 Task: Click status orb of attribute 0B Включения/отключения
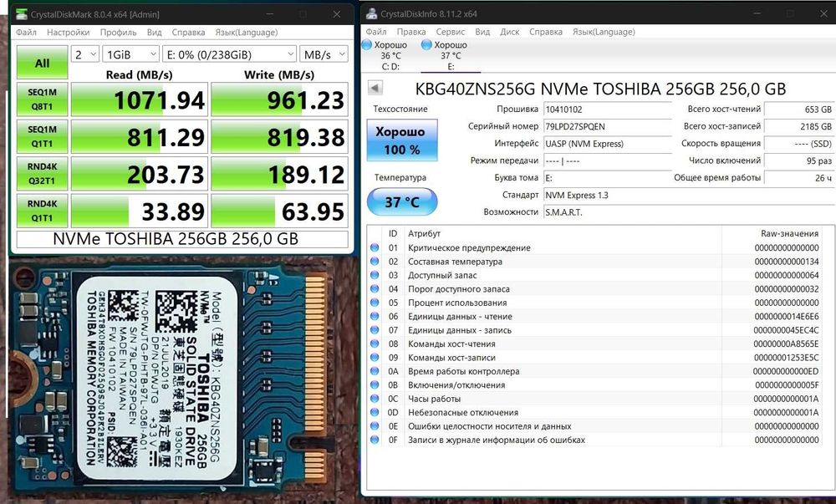[x=375, y=385]
